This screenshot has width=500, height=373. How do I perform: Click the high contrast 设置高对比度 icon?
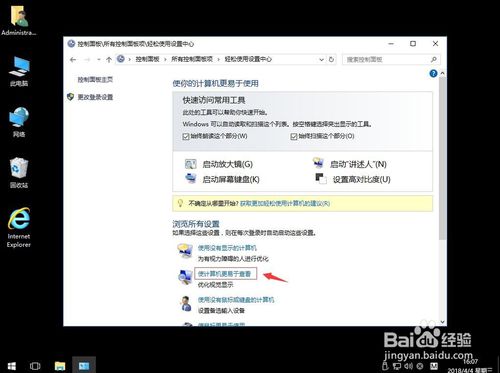point(321,179)
